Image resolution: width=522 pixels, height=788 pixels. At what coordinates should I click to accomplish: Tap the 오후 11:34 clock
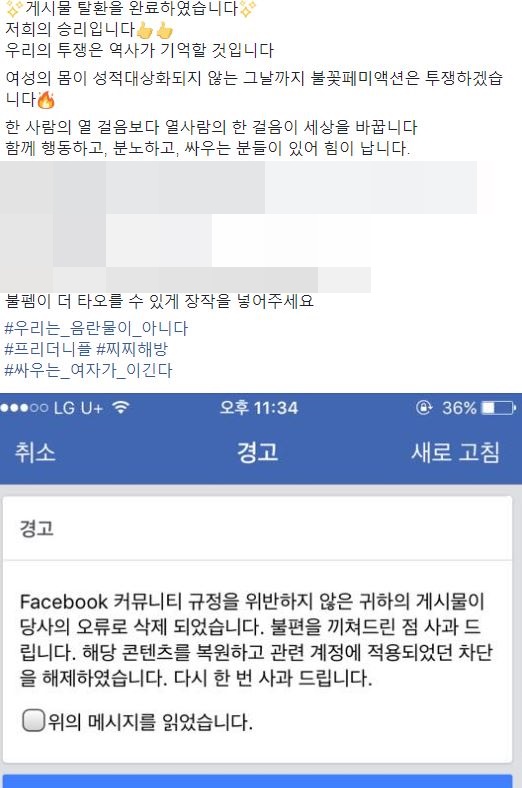[259, 408]
